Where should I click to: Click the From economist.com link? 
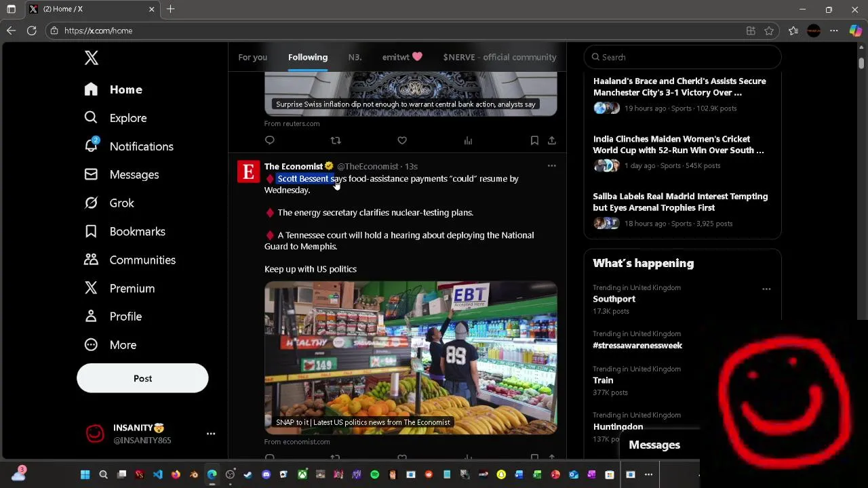(x=297, y=442)
